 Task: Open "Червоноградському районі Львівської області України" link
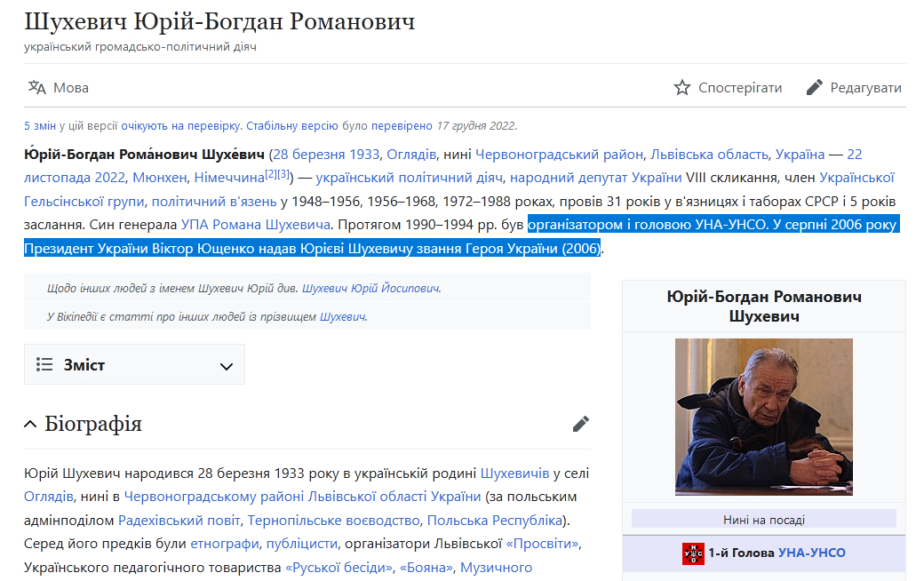click(302, 497)
